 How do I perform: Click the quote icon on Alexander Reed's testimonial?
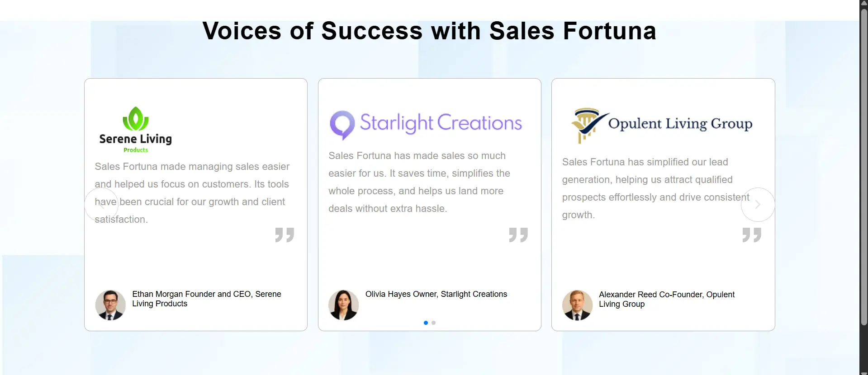coord(752,234)
